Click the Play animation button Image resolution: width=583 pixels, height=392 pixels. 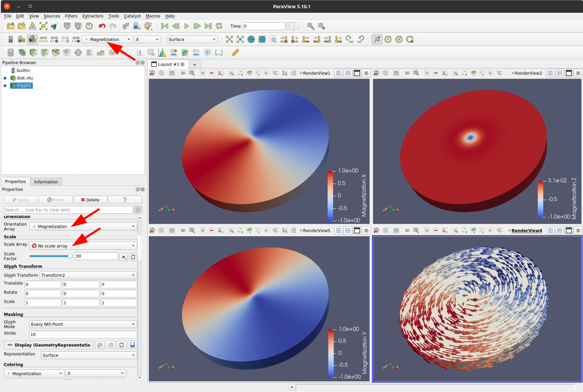point(186,26)
